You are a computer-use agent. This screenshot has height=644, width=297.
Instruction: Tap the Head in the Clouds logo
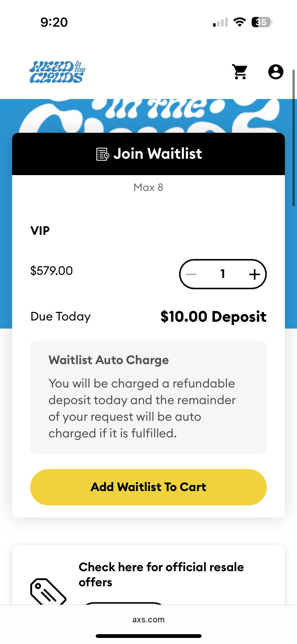click(57, 72)
